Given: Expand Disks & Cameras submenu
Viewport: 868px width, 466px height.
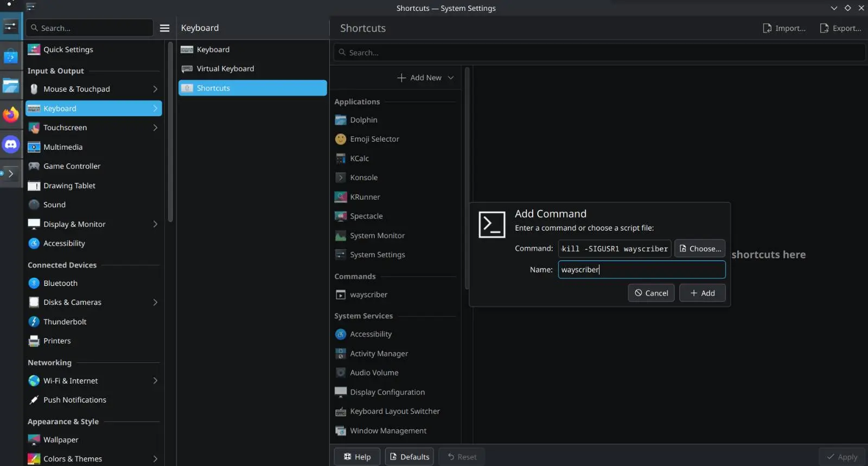Looking at the screenshot, I should 155,302.
